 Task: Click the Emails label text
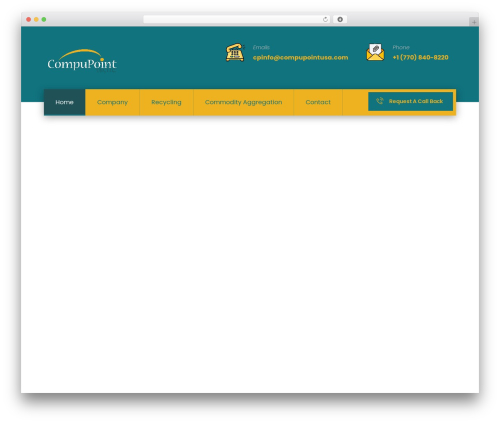[x=261, y=47]
